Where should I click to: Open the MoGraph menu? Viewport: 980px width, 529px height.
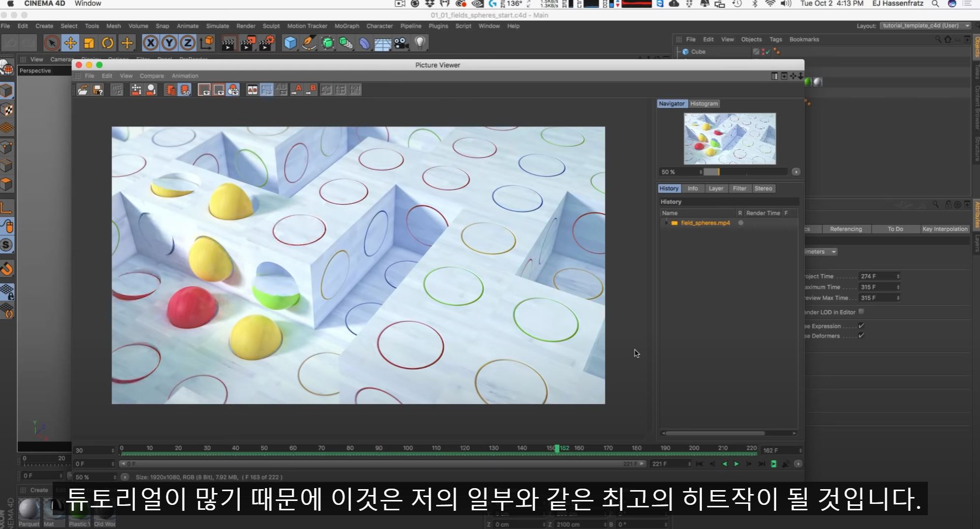347,26
